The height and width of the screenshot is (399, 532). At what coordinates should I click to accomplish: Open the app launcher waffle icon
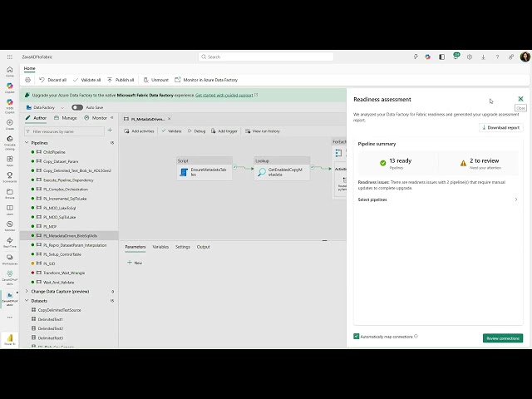(10, 57)
